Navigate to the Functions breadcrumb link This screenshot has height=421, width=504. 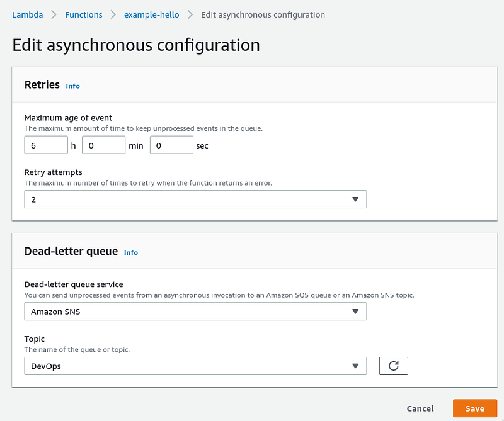[x=84, y=14]
